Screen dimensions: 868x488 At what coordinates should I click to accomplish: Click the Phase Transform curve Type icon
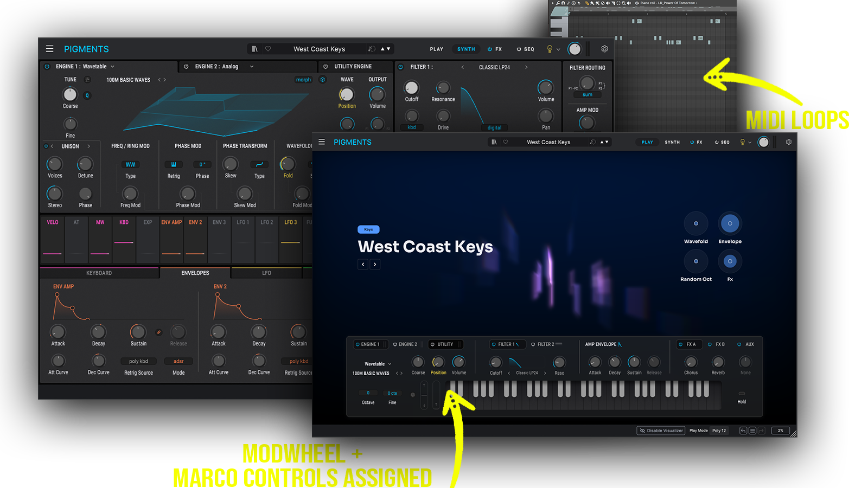(x=259, y=164)
